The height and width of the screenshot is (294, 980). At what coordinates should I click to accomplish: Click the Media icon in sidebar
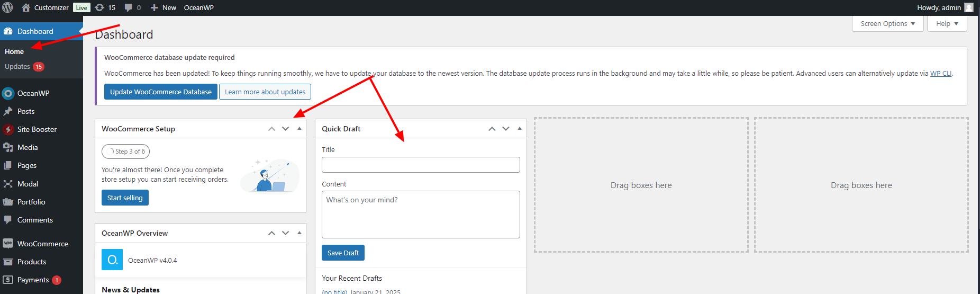coord(8,147)
